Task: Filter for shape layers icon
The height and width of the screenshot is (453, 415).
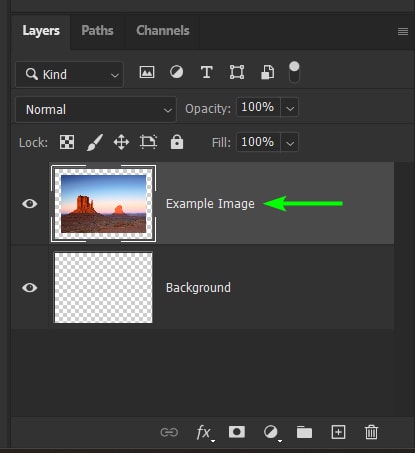Action: (x=237, y=72)
